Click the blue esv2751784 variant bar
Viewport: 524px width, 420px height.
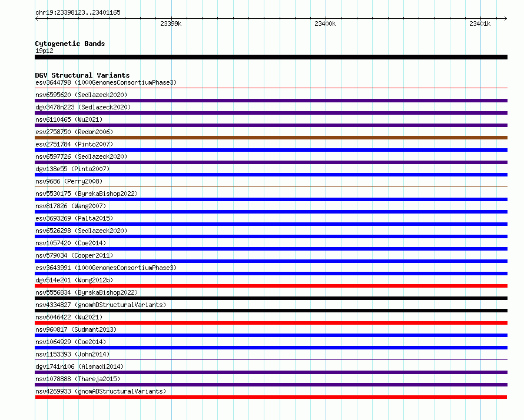click(271, 150)
